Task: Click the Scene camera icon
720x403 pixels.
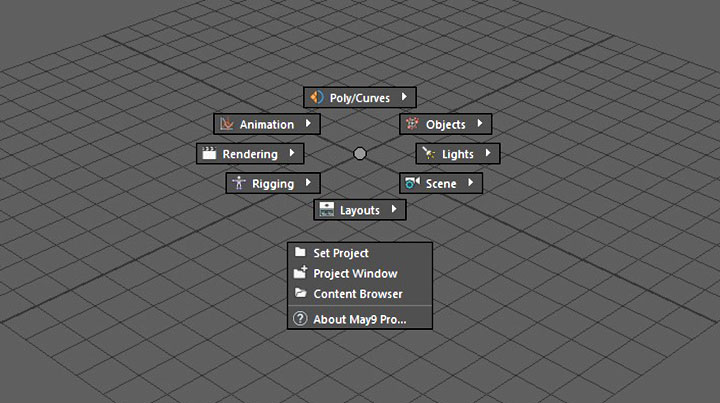Action: tap(411, 183)
